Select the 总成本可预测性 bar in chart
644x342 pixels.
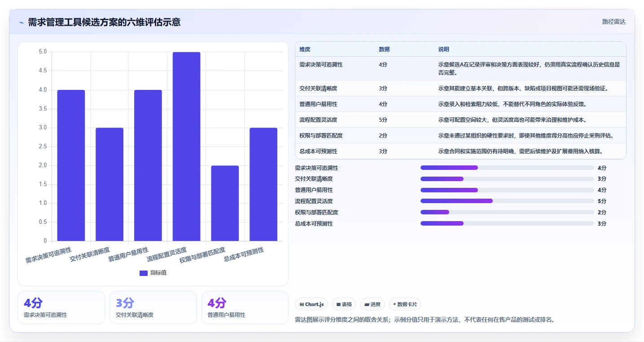(x=263, y=184)
